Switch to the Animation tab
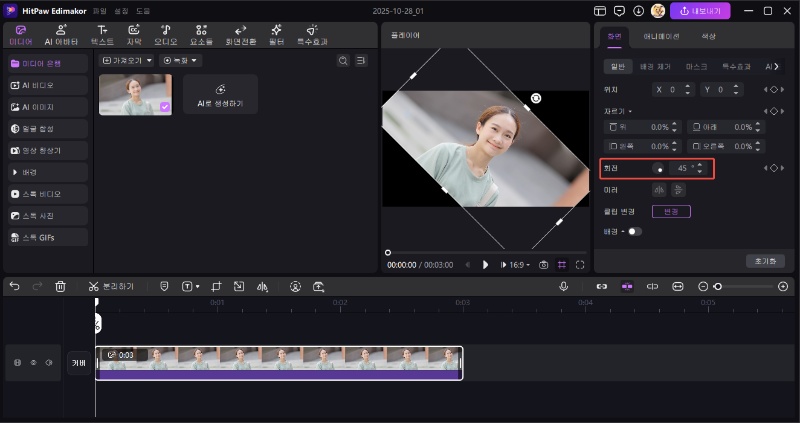The width and height of the screenshot is (800, 423). click(x=661, y=36)
